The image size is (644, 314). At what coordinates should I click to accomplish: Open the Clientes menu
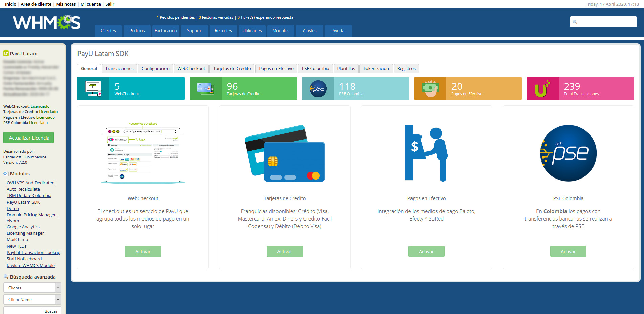[108, 30]
